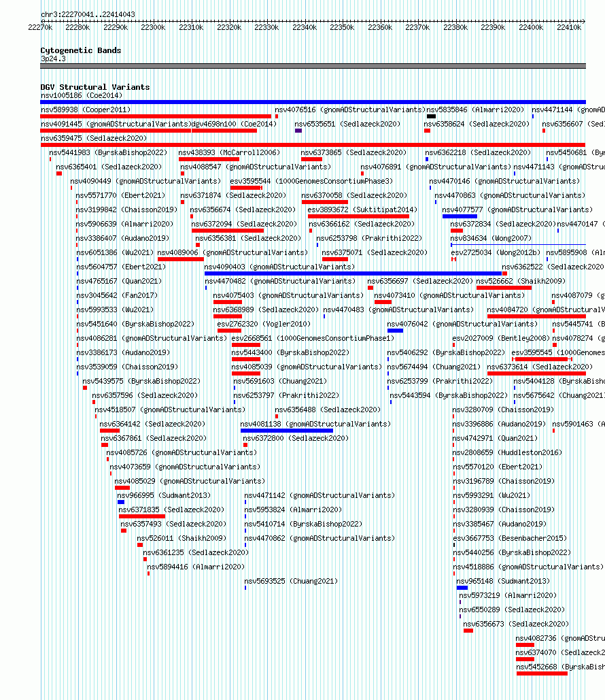The height and width of the screenshot is (700, 605).
Task: Select the nsv5452668 red variant bar
Action: coord(542,673)
